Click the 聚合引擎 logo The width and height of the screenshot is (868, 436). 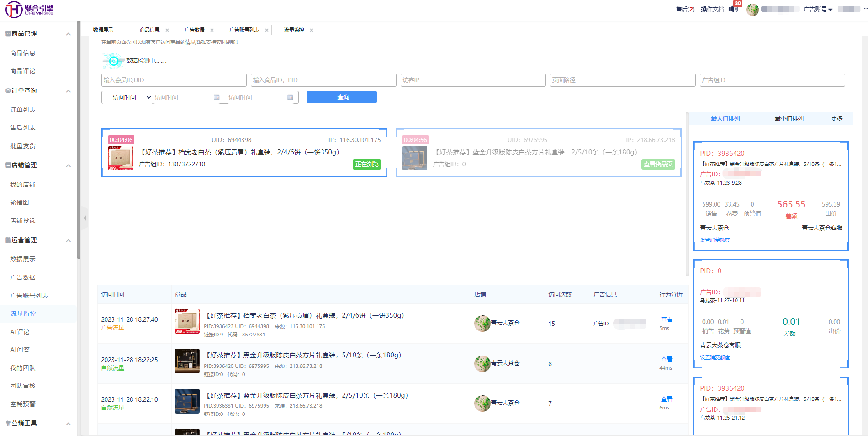click(30, 9)
